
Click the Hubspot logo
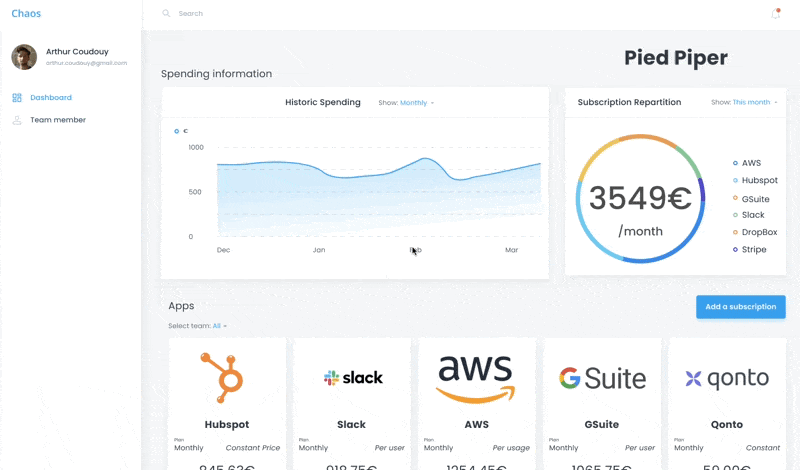pos(222,378)
